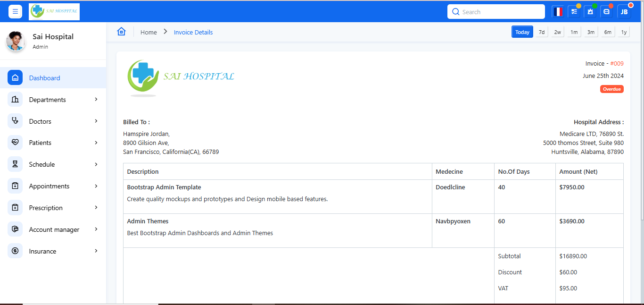Open the Dashboard menu item
This screenshot has height=305, width=644.
pos(44,78)
